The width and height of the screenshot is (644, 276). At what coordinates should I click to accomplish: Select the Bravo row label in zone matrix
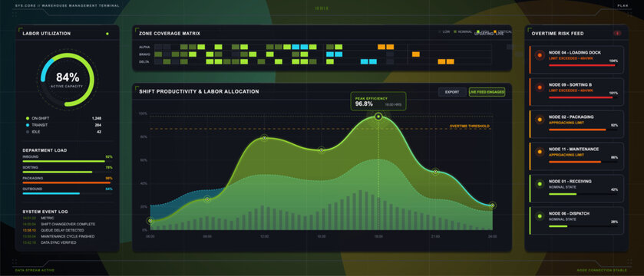coord(144,54)
